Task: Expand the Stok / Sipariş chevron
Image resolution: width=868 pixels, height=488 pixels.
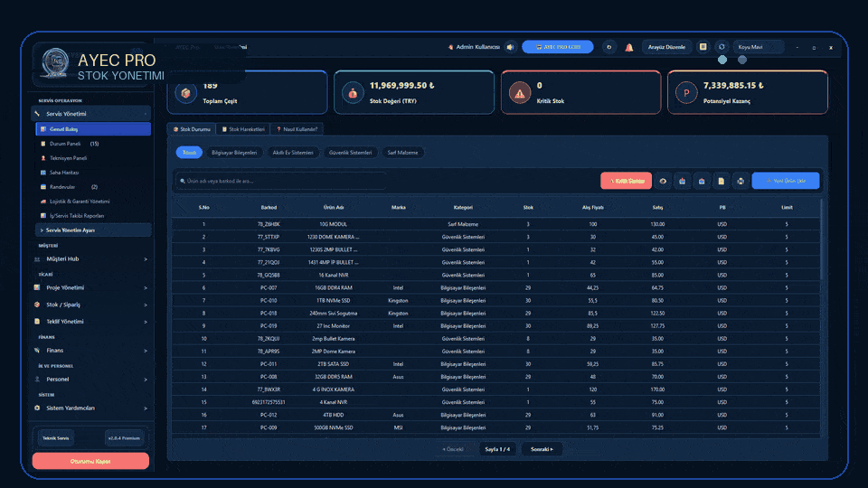Action: (x=146, y=305)
